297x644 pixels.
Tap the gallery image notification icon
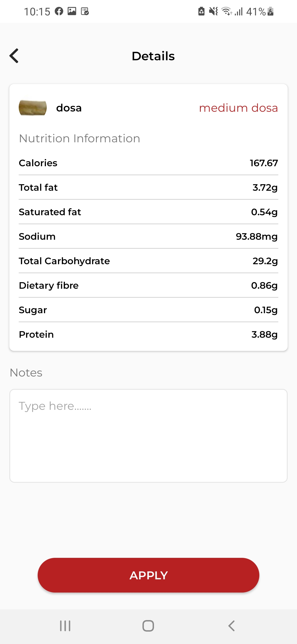pyautogui.click(x=72, y=11)
